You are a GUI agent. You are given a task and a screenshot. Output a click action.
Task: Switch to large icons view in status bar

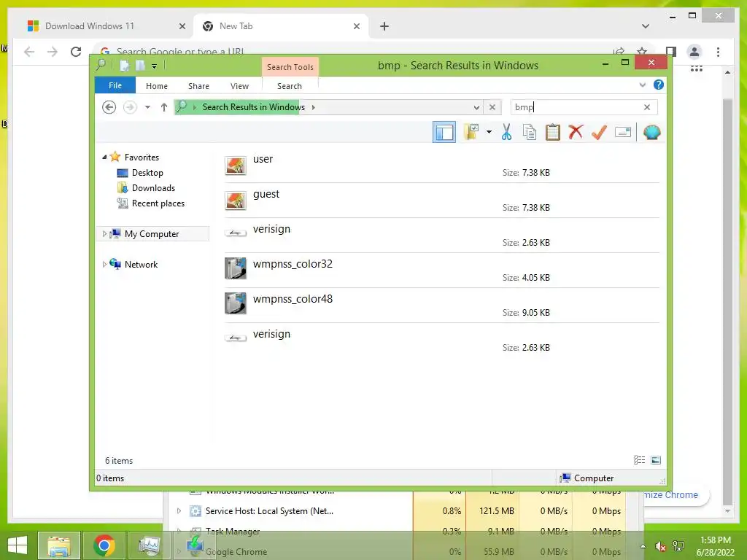coord(656,460)
